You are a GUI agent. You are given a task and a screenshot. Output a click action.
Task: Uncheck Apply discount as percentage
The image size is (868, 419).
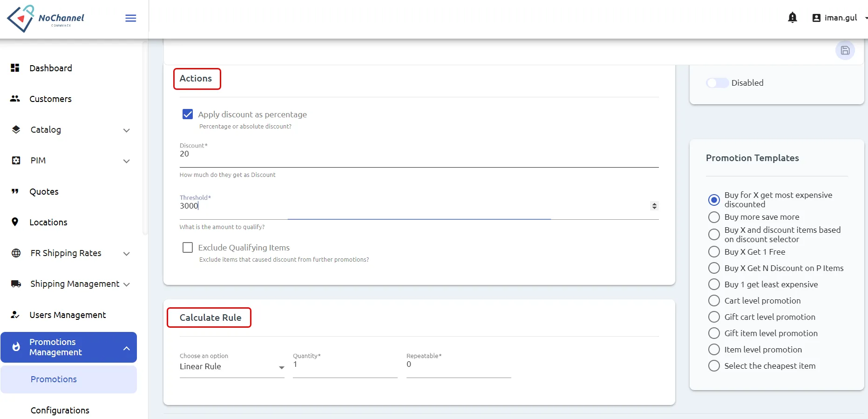pyautogui.click(x=188, y=114)
